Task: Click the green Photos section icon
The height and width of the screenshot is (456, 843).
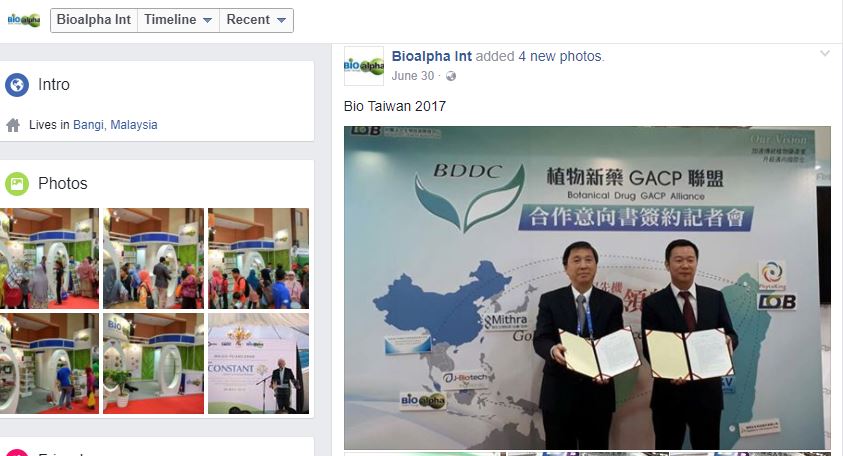Action: click(17, 184)
